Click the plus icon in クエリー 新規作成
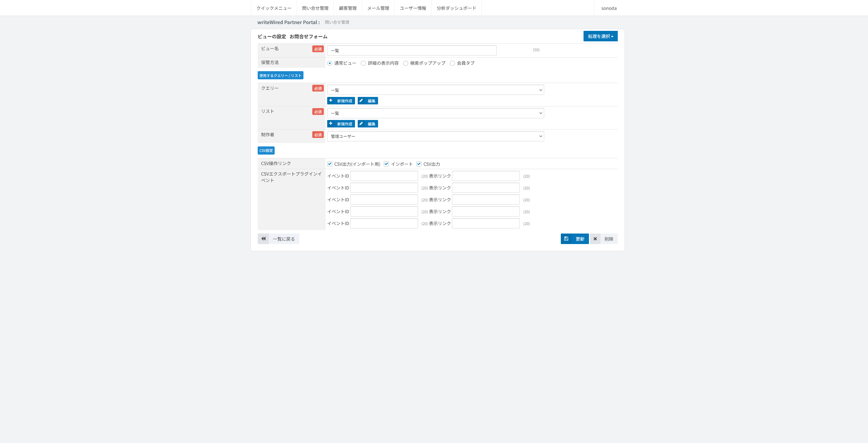 (331, 101)
